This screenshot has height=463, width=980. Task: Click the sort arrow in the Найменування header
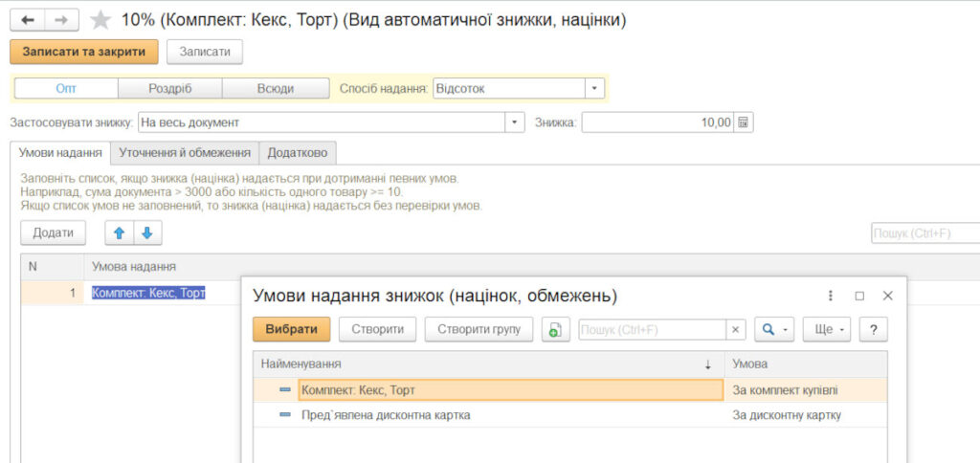[x=708, y=364]
